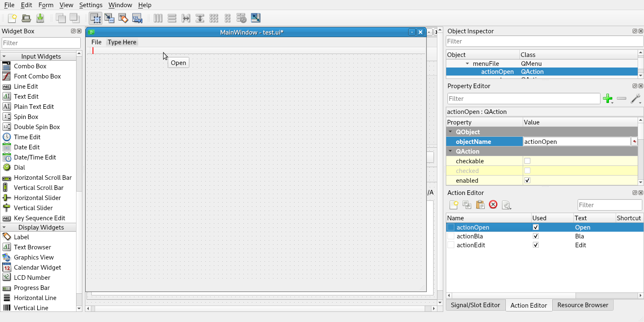Uncheck the Used checkbox for actionBla
The width and height of the screenshot is (644, 322).
(x=535, y=236)
